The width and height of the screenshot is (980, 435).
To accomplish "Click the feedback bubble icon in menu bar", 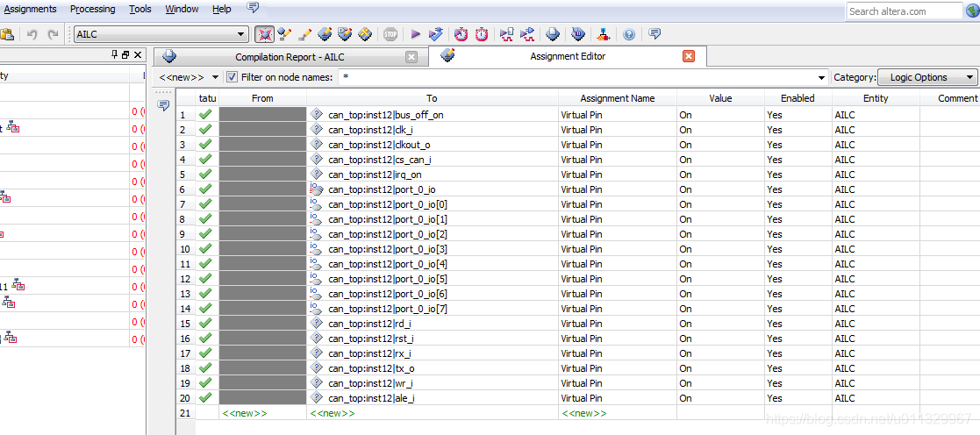I will 254,8.
